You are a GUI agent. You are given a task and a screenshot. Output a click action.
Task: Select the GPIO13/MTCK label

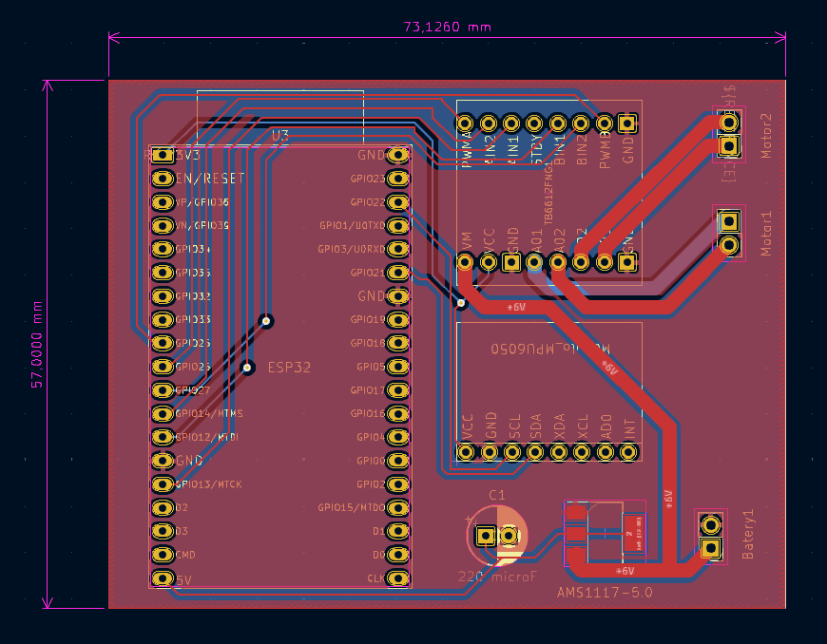tap(208, 484)
